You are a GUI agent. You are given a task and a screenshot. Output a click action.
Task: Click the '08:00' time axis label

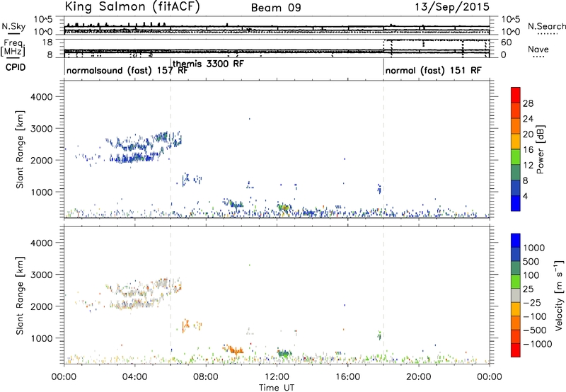[206, 377]
